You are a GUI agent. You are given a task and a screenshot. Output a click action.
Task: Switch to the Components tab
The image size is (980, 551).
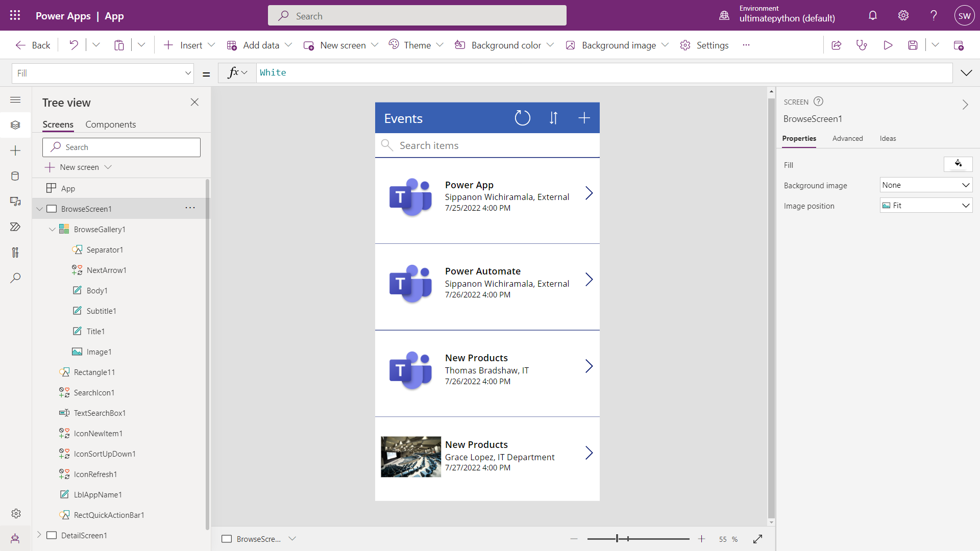point(110,124)
